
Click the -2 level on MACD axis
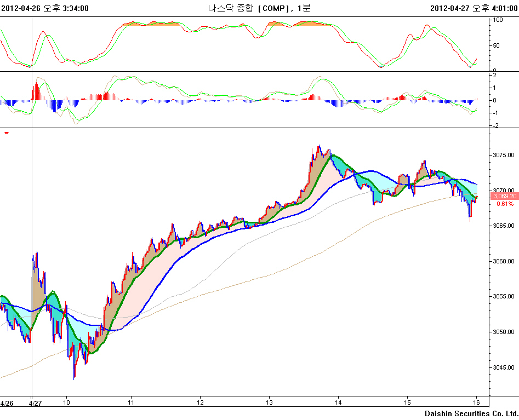[x=495, y=125]
